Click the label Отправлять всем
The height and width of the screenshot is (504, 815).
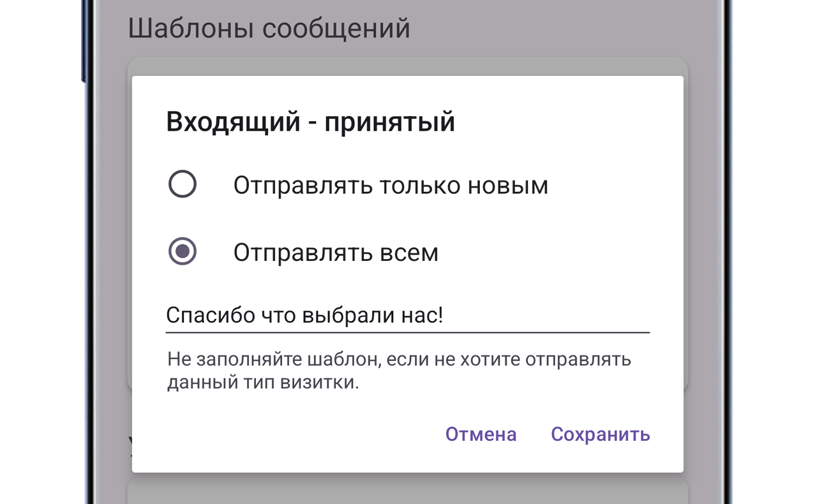coord(336,252)
